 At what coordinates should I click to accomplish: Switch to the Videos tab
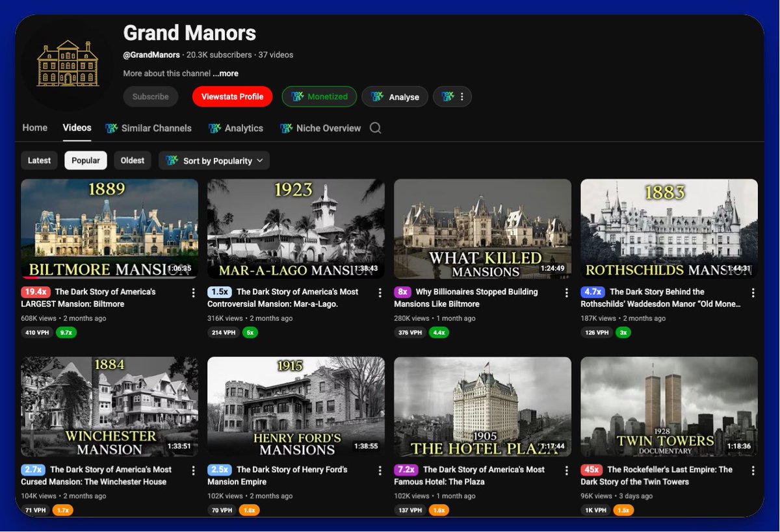tap(77, 128)
